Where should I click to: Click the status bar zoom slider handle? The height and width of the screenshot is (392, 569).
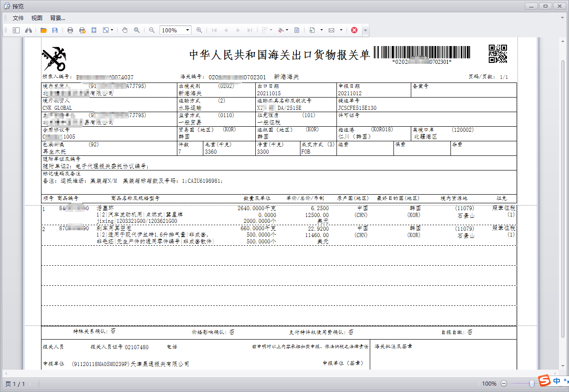[532, 384]
